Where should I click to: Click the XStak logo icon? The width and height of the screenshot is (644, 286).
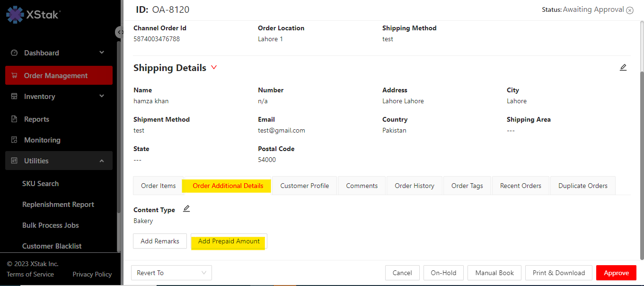click(15, 14)
